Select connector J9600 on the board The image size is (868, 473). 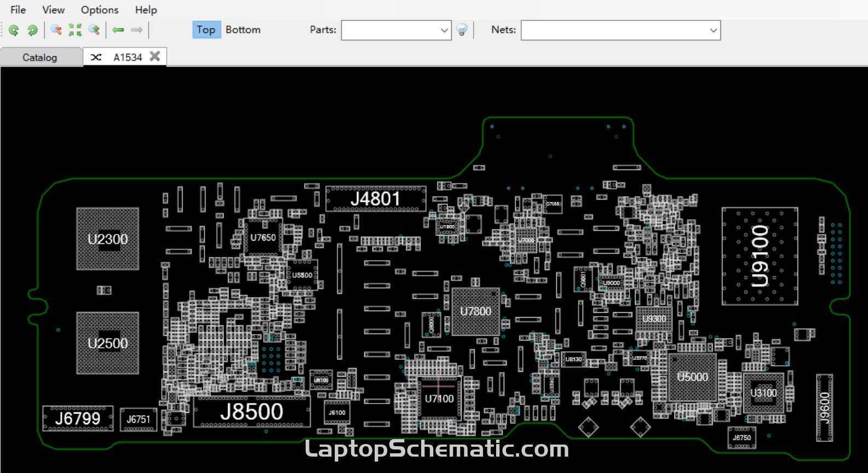(825, 408)
